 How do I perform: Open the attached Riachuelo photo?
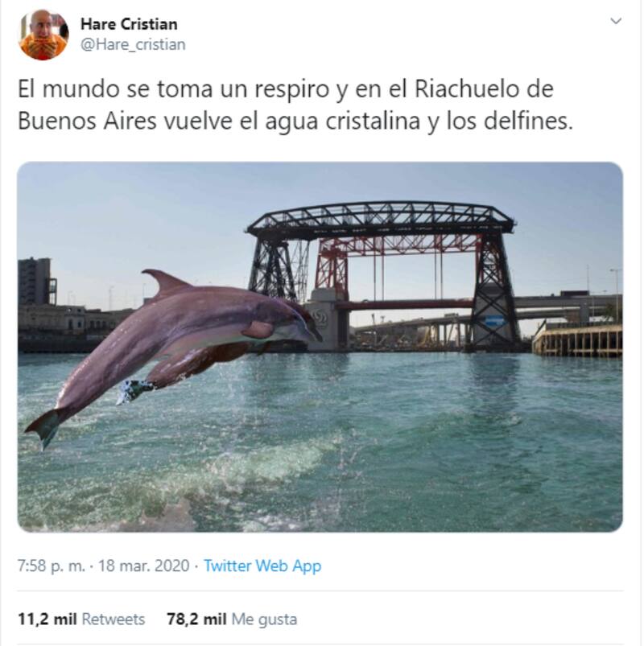pos(320,347)
